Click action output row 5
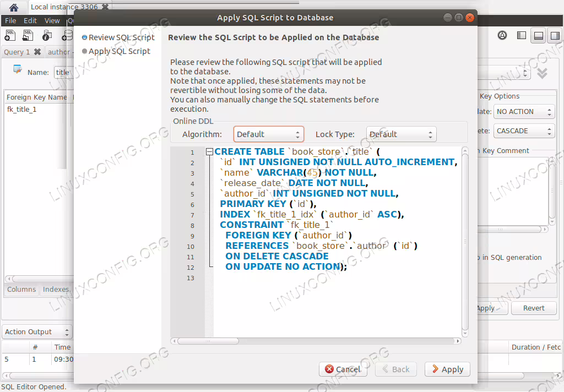This screenshot has height=392, width=564. pos(38,359)
